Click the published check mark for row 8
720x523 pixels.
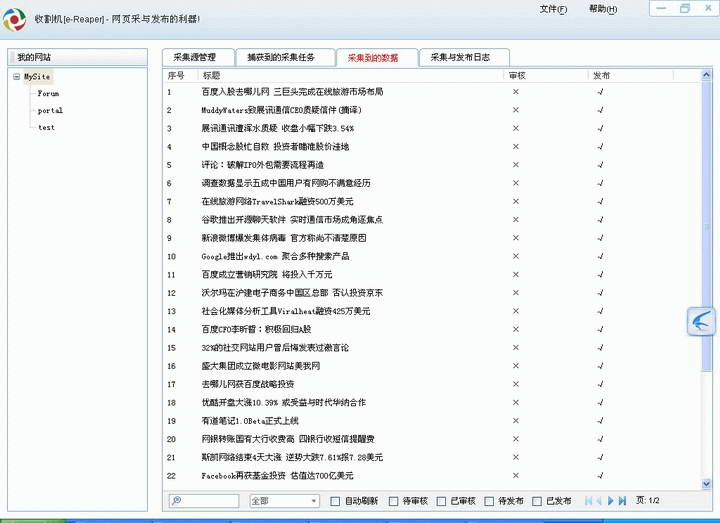click(600, 220)
